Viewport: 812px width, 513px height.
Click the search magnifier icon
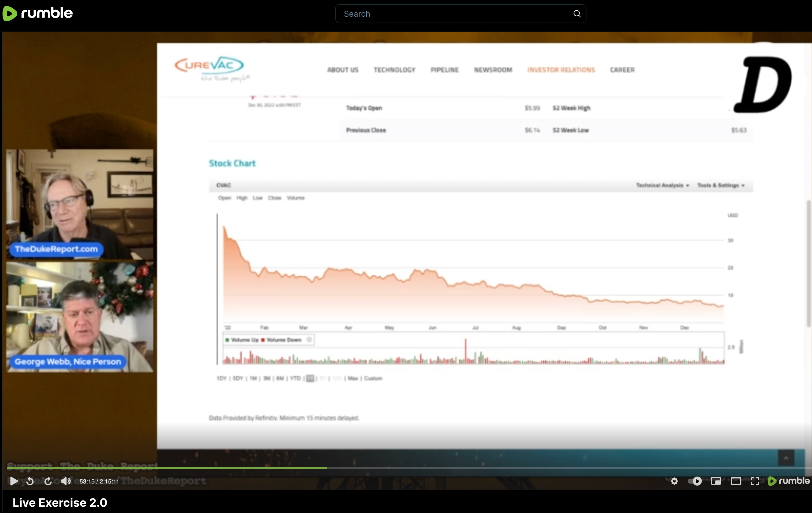click(577, 14)
